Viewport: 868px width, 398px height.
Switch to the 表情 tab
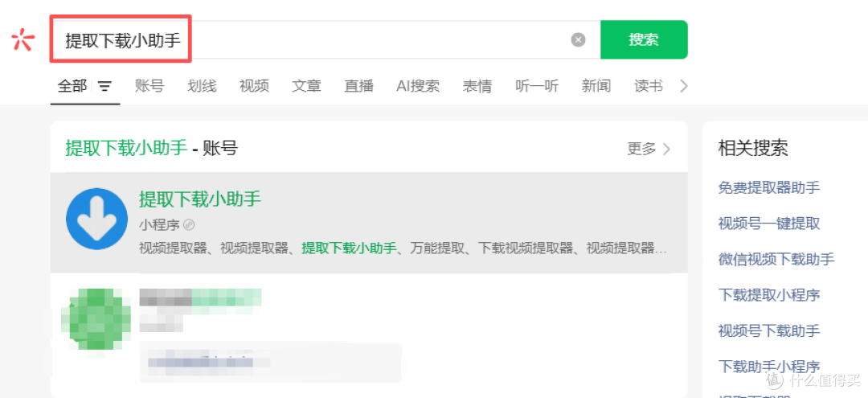pyautogui.click(x=477, y=86)
